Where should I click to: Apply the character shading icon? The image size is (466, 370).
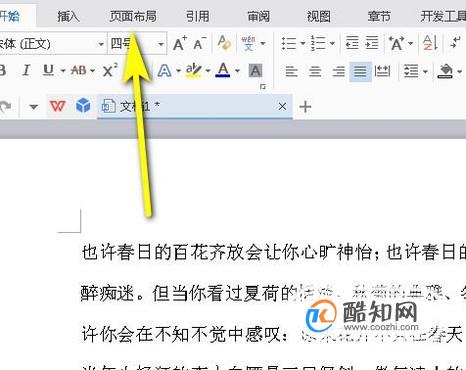pyautogui.click(x=255, y=71)
